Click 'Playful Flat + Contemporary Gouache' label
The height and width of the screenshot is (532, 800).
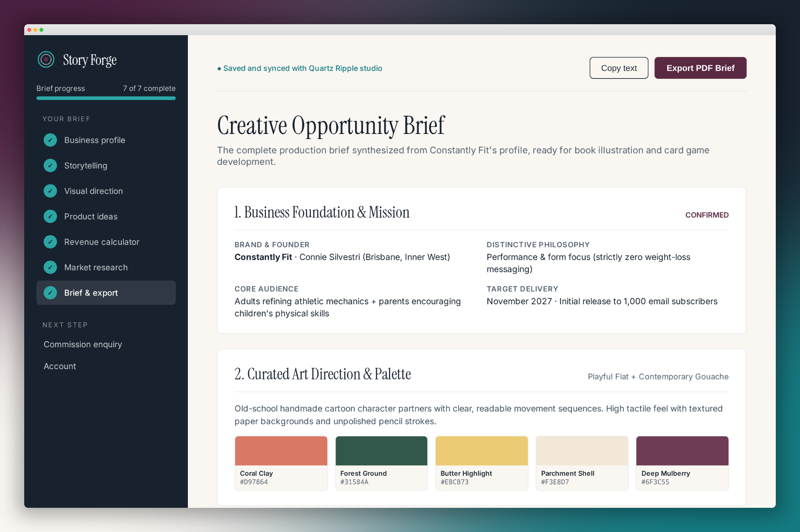(658, 377)
